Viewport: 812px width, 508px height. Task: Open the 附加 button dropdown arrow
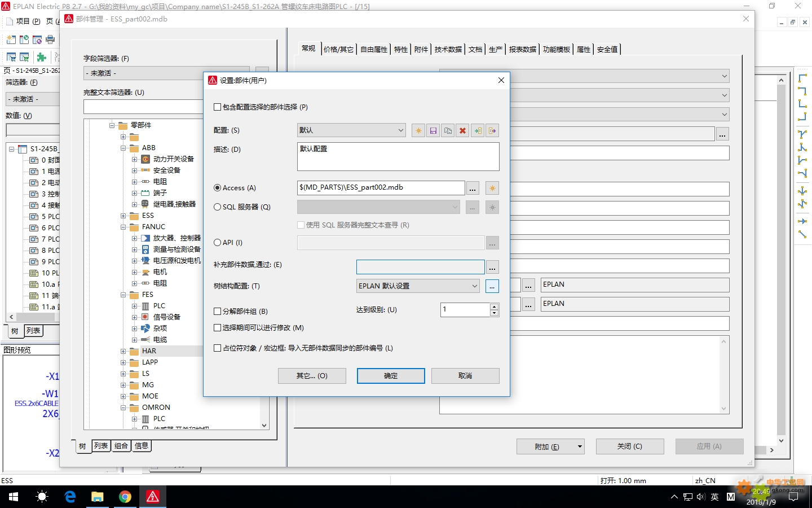tap(579, 447)
